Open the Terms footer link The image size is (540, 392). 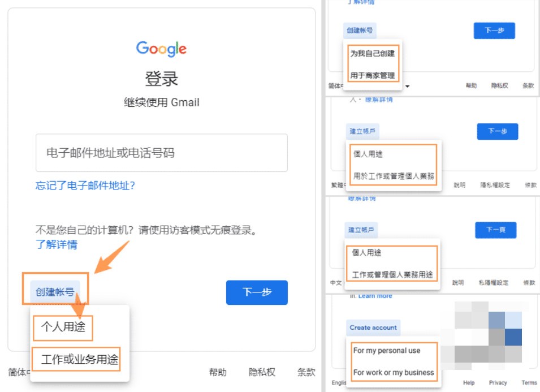click(529, 383)
